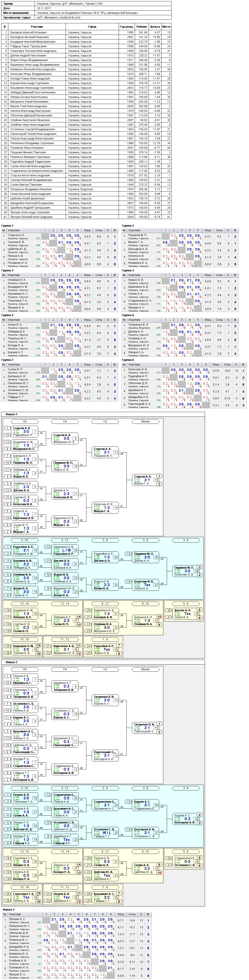249x980 pixels.
Task: Click the Титаренко–Павлоцкий final match box in Финал-2
Action: click(145, 728)
